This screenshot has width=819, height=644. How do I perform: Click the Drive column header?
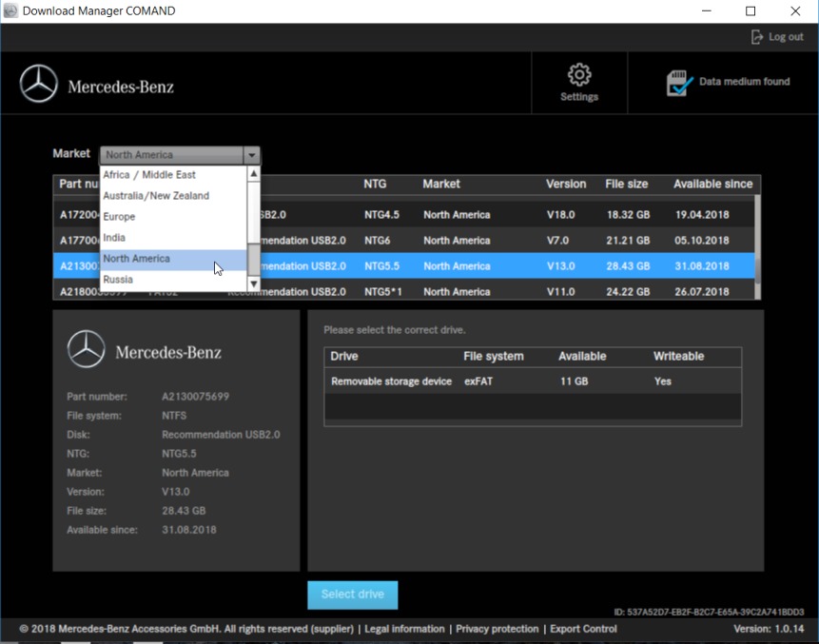tap(343, 356)
